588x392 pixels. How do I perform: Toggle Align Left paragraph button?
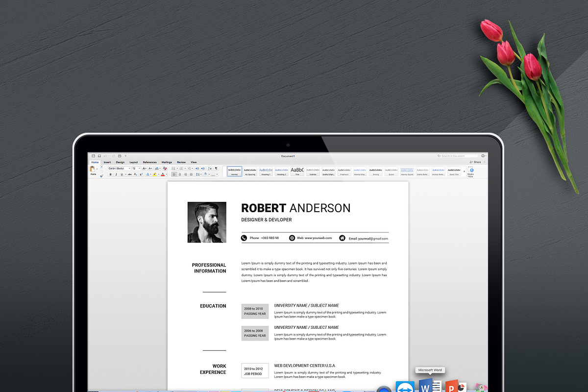pyautogui.click(x=174, y=174)
